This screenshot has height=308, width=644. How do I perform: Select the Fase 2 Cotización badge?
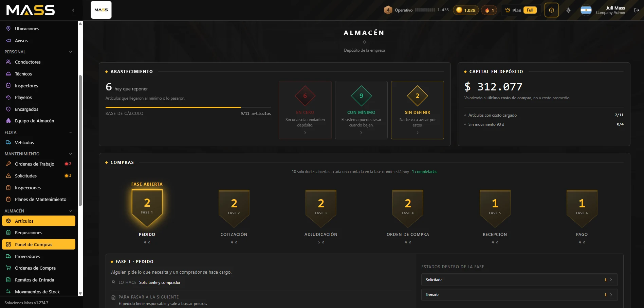point(234,208)
